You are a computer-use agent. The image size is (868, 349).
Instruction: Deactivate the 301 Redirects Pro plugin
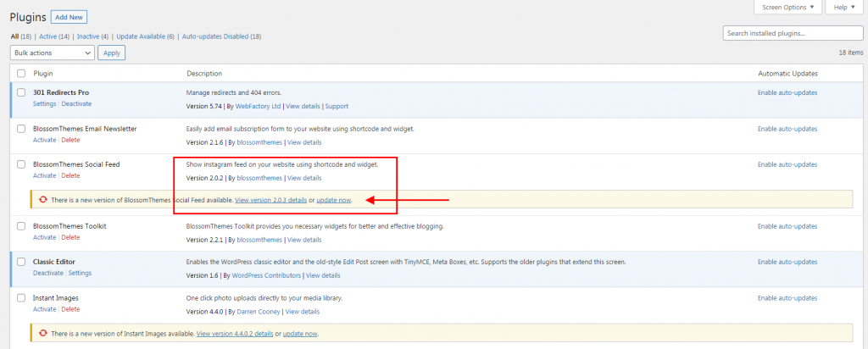coord(76,103)
